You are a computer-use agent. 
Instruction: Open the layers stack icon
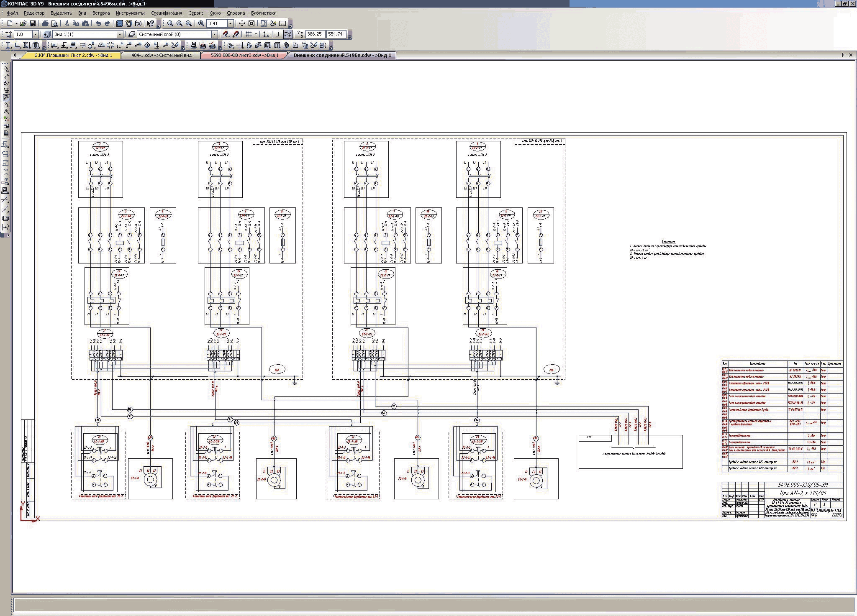point(132,34)
